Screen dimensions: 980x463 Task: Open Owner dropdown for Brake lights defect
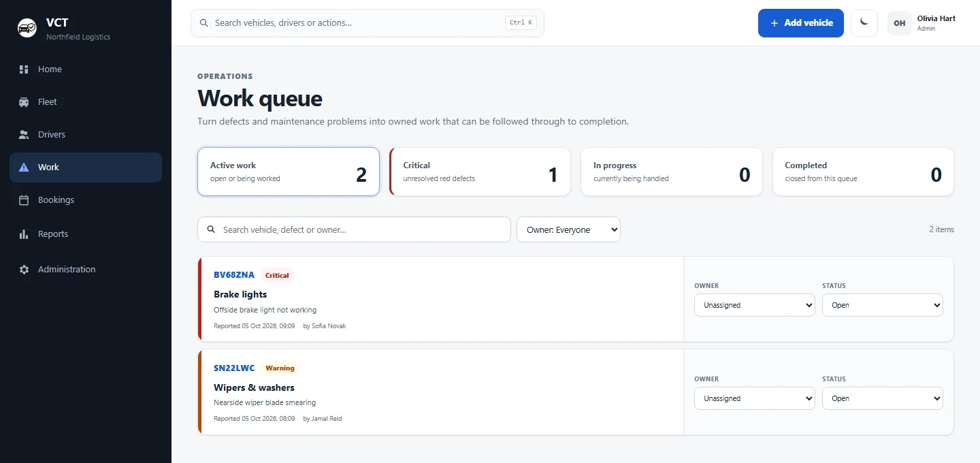pos(755,305)
